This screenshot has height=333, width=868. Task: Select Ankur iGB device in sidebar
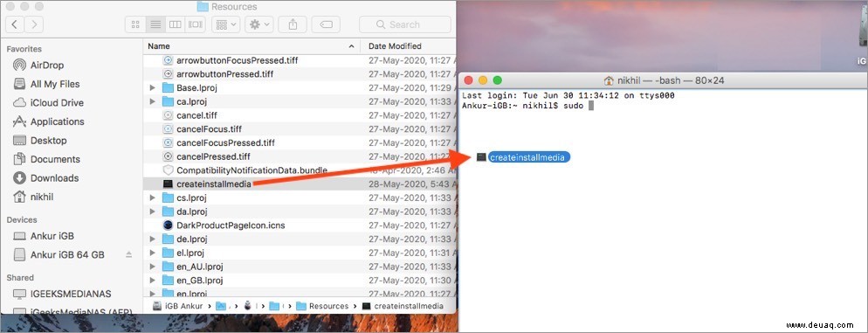(x=52, y=235)
